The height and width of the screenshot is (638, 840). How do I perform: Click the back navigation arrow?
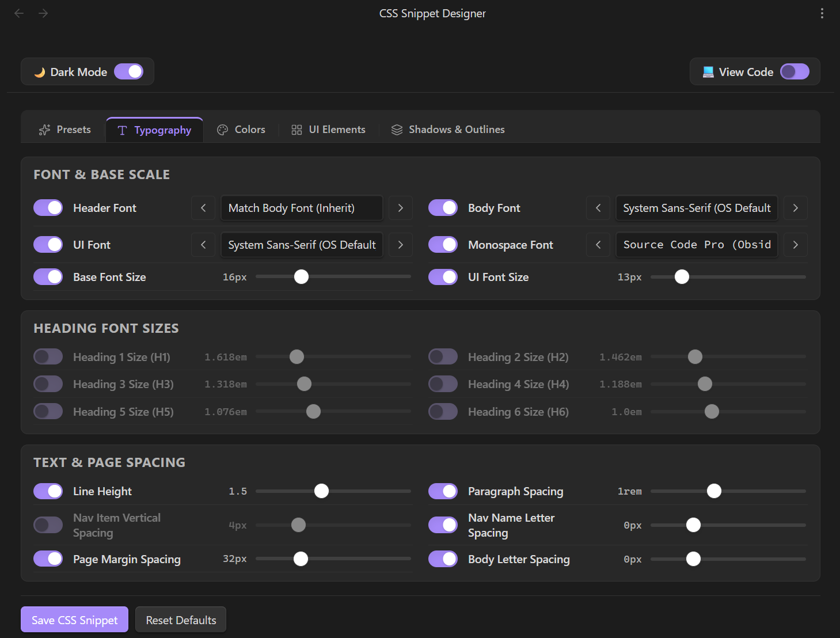(19, 13)
